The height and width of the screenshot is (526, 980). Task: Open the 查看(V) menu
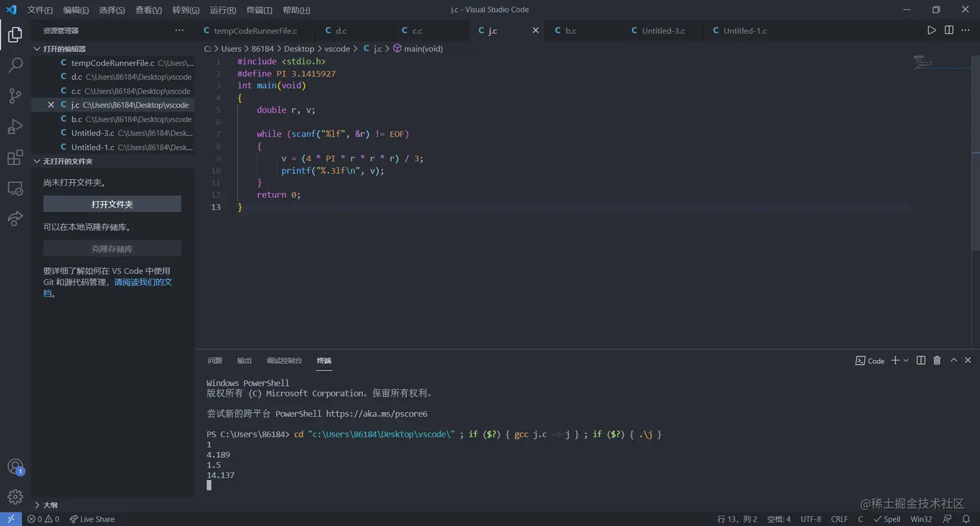point(149,10)
